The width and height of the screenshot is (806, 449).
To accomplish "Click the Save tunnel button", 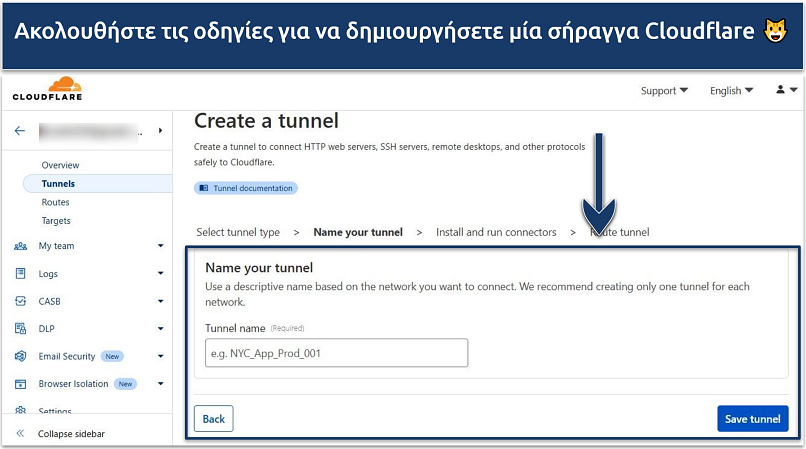I will click(x=752, y=419).
